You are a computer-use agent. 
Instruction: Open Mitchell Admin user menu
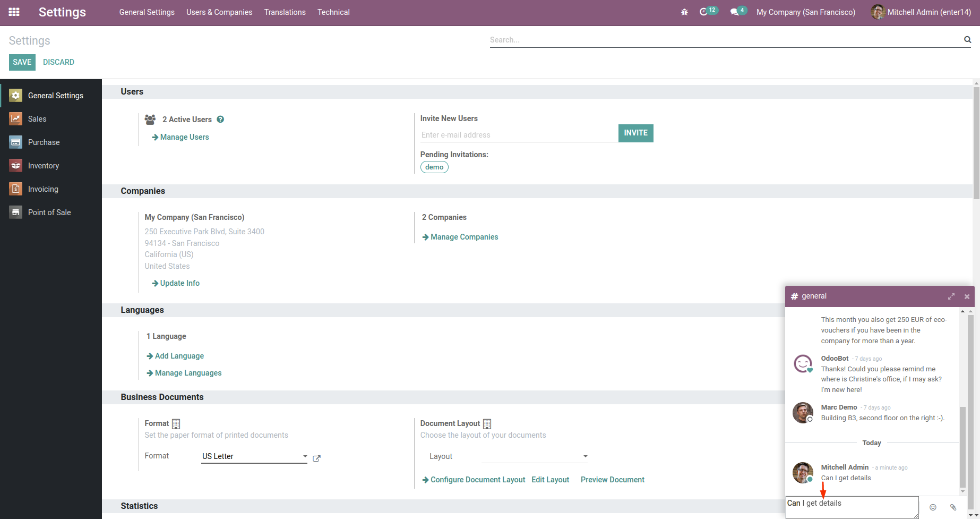921,12
